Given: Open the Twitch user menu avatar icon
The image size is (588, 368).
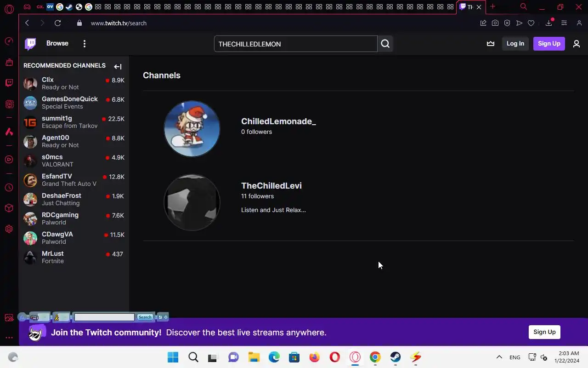Looking at the screenshot, I should click(577, 44).
